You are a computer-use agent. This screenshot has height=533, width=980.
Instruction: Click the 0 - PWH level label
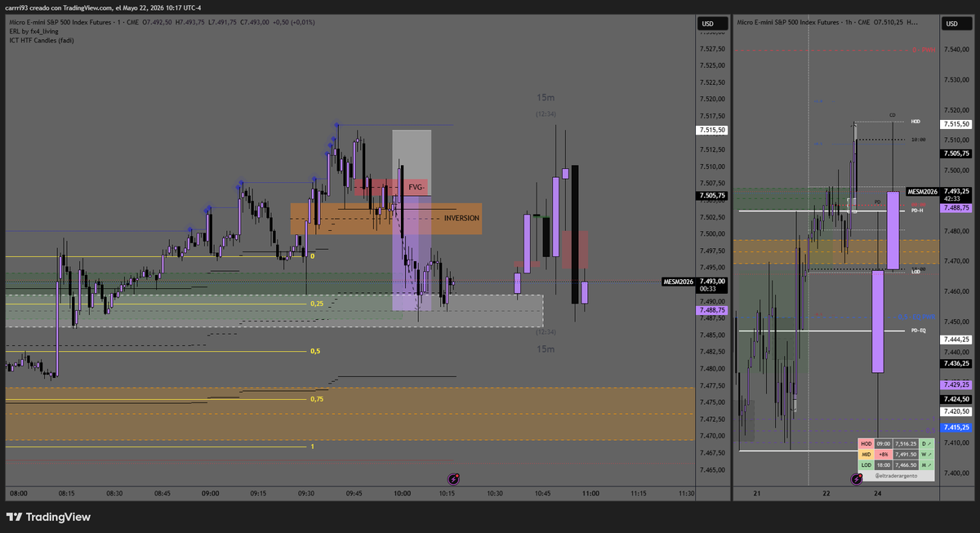923,50
